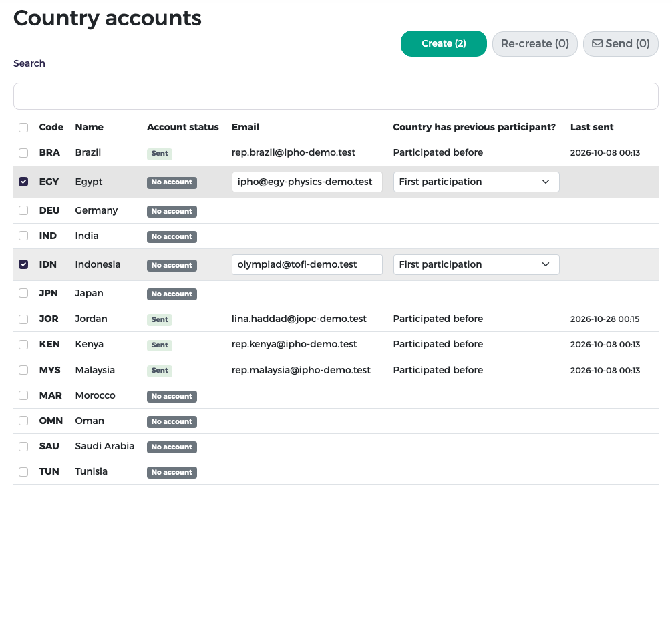This screenshot has height=623, width=672.
Task: Uncheck the Indonesia row checkbox
Action: pyautogui.click(x=23, y=264)
